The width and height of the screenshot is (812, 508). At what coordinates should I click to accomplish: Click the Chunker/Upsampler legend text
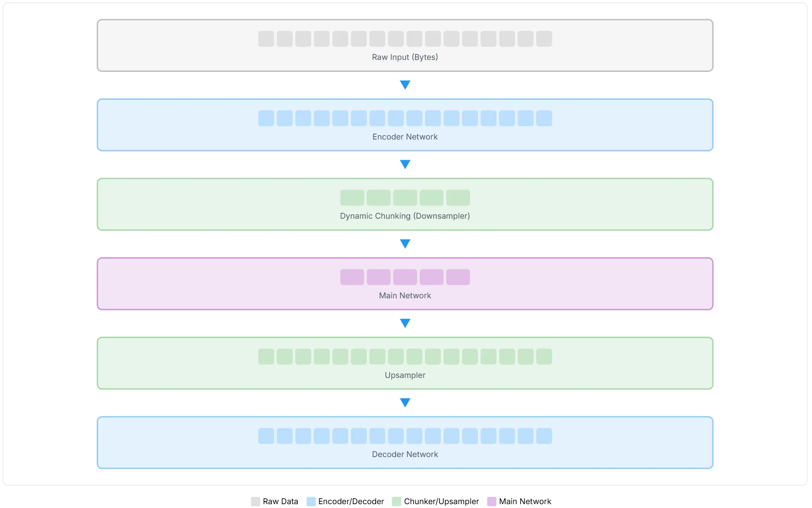tap(441, 501)
